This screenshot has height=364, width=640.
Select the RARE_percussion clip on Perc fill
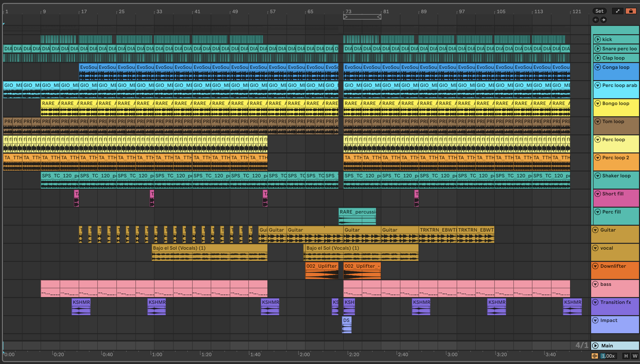357,216
